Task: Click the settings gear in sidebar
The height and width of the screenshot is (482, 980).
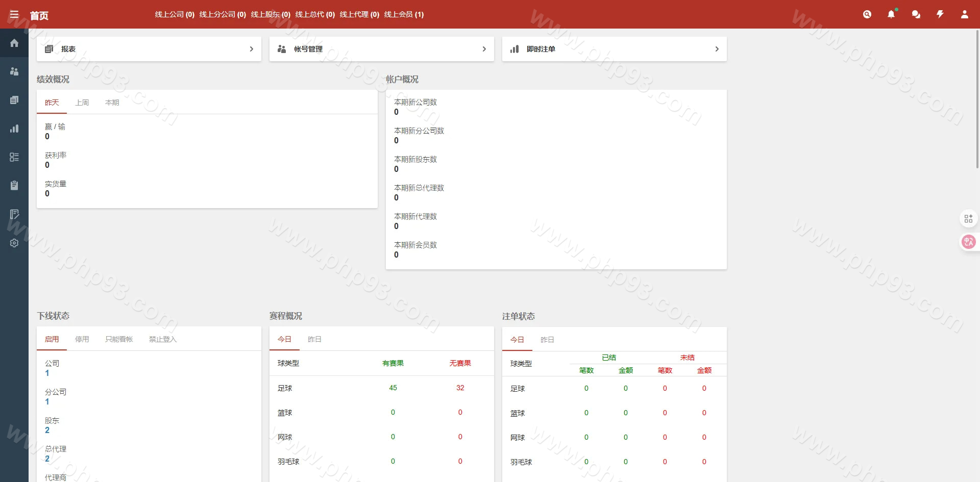Action: point(14,243)
